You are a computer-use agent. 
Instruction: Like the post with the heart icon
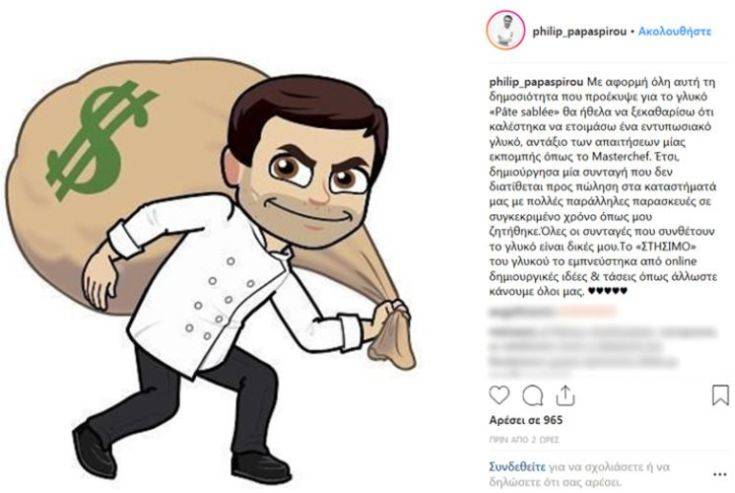click(499, 396)
